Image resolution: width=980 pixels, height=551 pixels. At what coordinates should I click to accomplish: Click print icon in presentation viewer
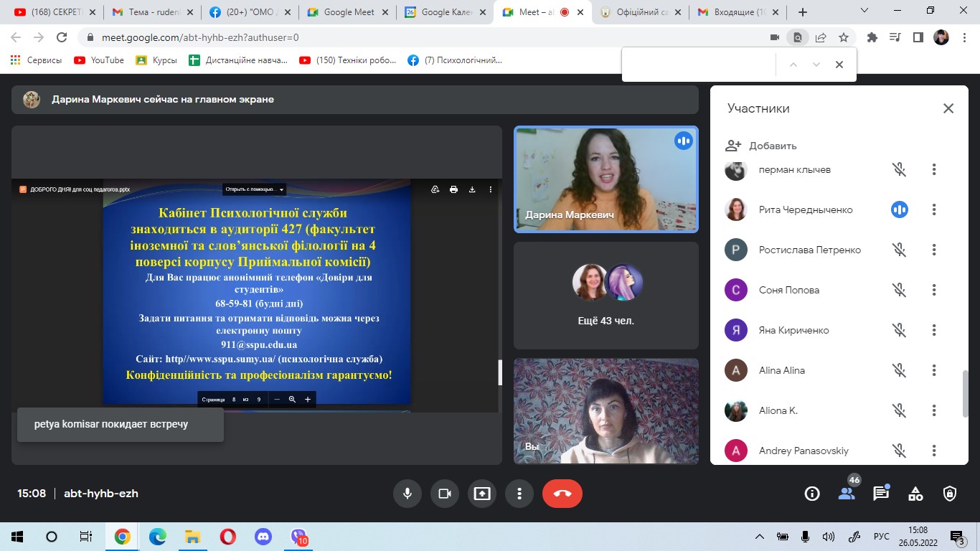point(453,189)
